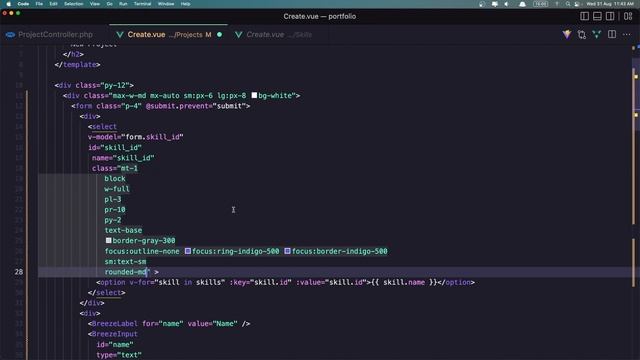Click the volume icon in the macOS menu bar
This screenshot has width=640, height=360.
click(x=507, y=4)
